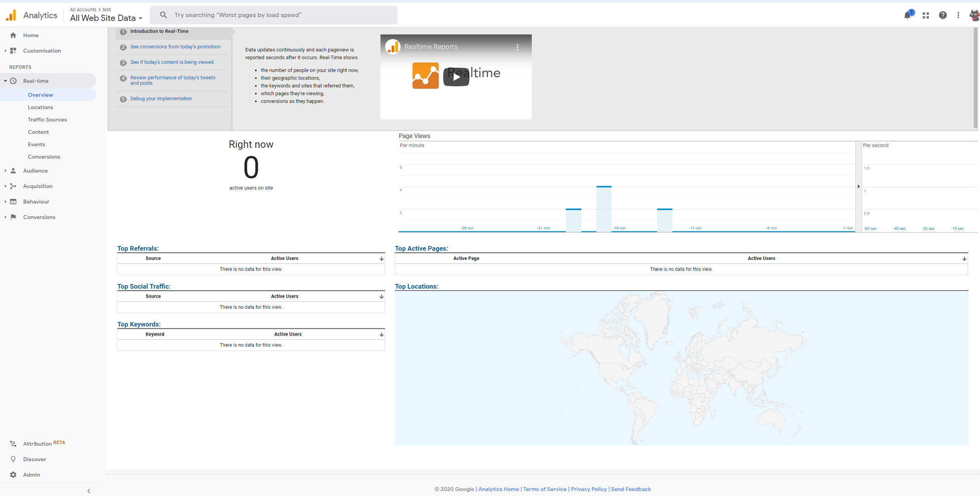Toggle the per-second chart divider arrow
Screen dimensions: 980x496
tap(858, 186)
